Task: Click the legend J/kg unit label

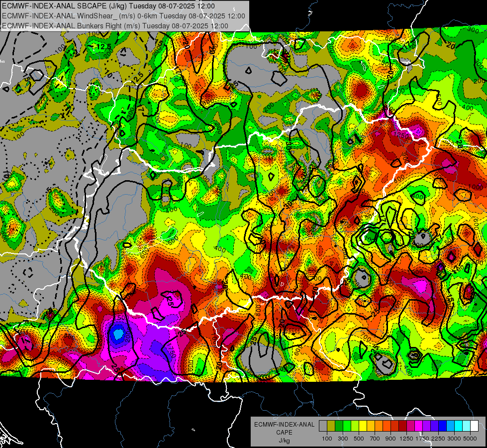Action: (x=284, y=441)
